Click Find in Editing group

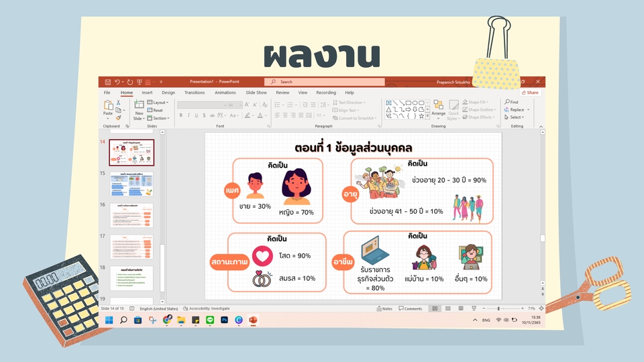[512, 102]
